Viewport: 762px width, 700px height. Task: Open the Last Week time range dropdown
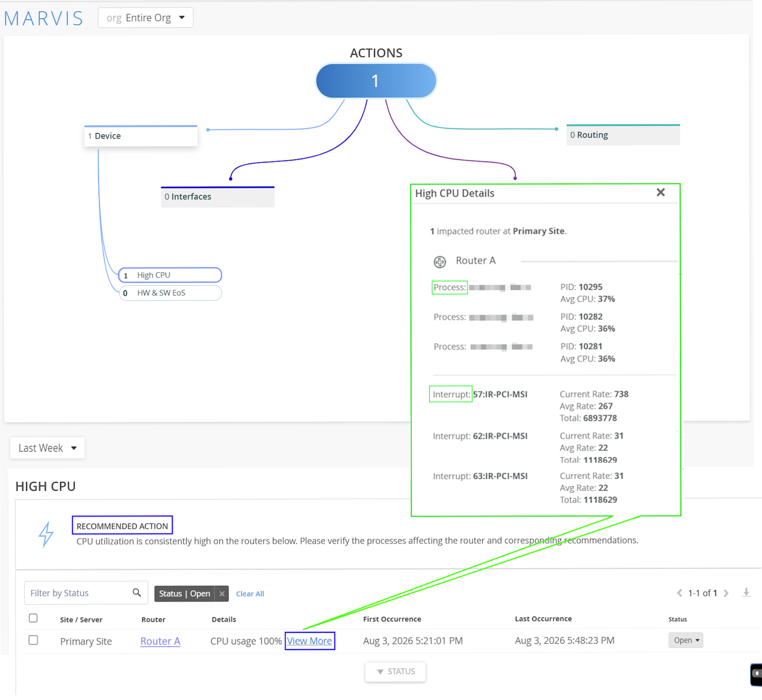[x=48, y=448]
